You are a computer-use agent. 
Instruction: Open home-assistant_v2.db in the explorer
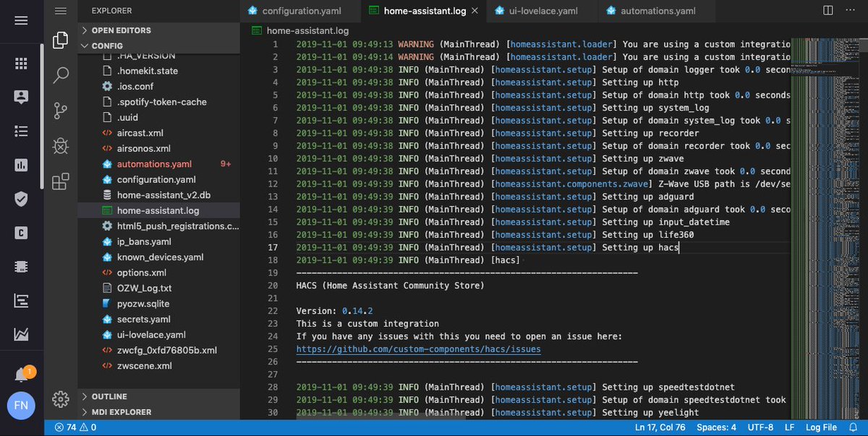tap(159, 195)
